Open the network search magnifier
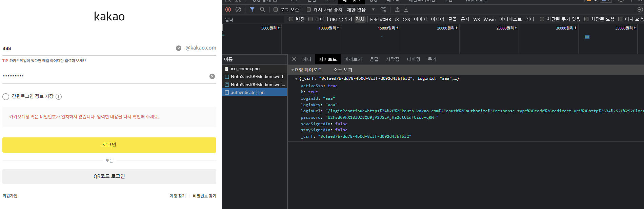Screen dimensions: 644x209 [262, 9]
